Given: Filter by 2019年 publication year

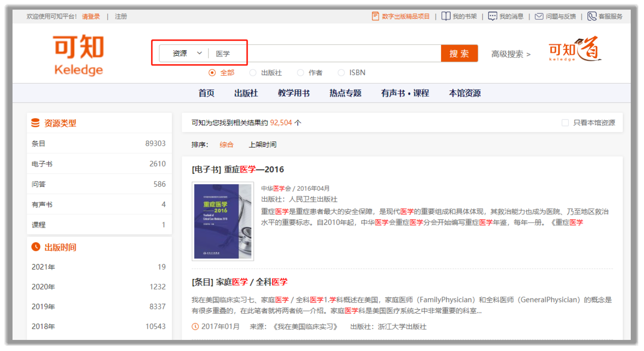Looking at the screenshot, I should pyautogui.click(x=99, y=306).
